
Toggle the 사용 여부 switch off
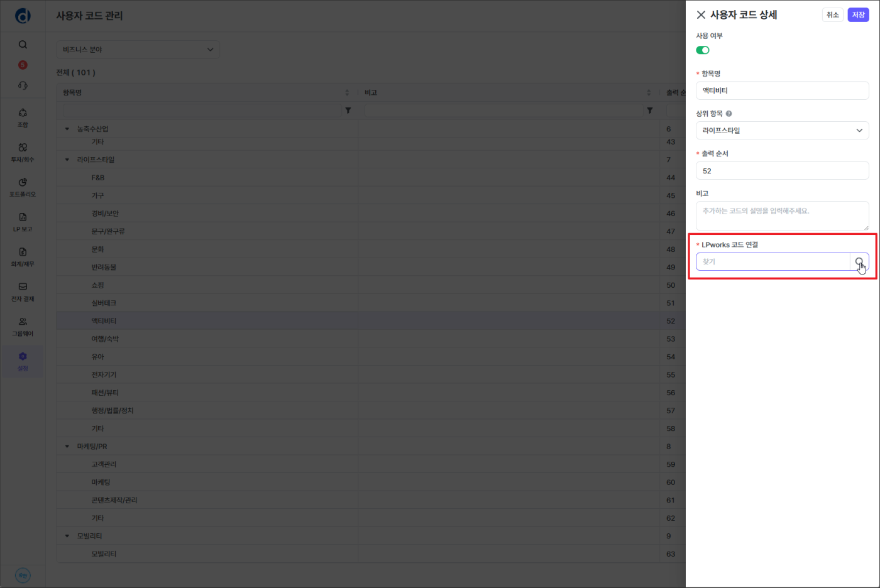[703, 50]
